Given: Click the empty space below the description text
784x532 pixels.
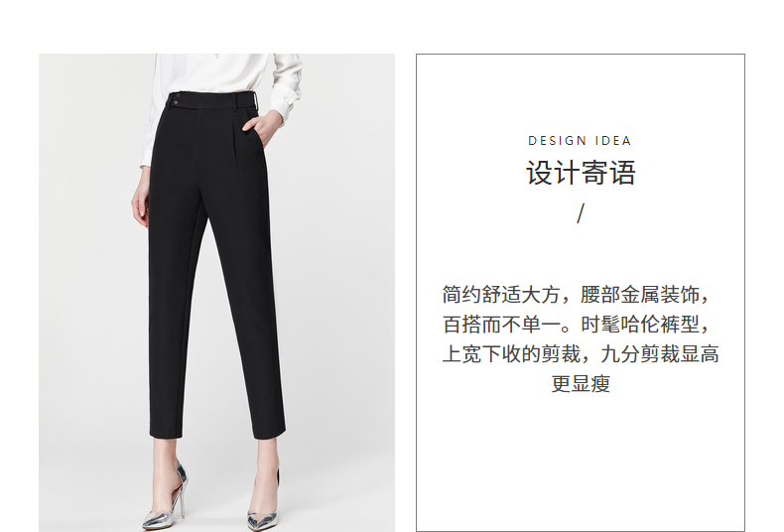Looking at the screenshot, I should click(580, 460).
